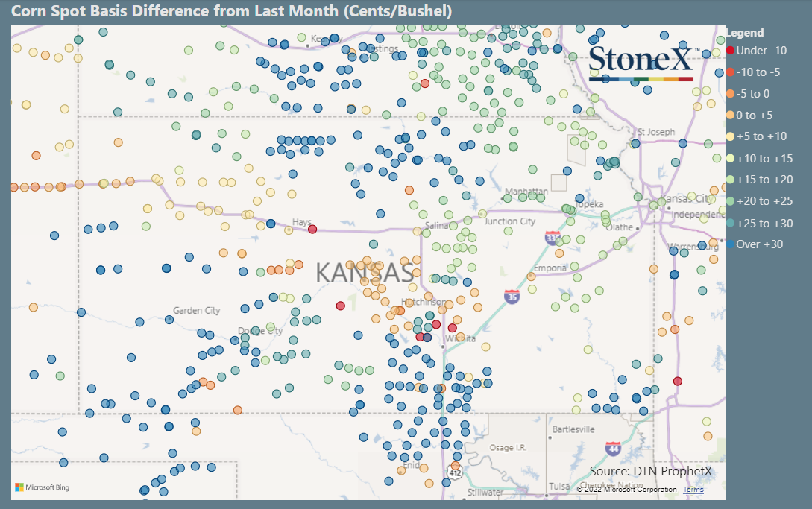Click the Terms link on the map
This screenshot has height=509, width=812.
coord(693,490)
